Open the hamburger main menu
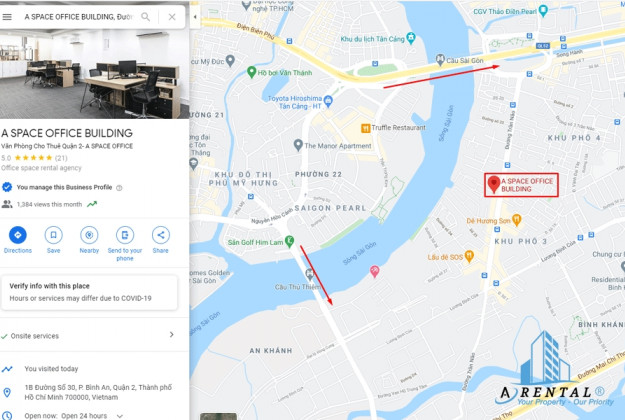 click(7, 17)
